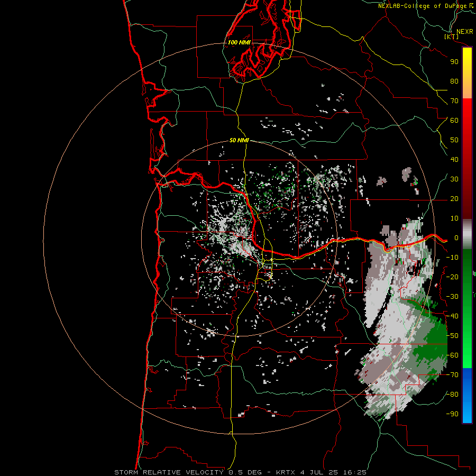
Task: Click the "100 NMI" range ring label
Action: click(239, 42)
